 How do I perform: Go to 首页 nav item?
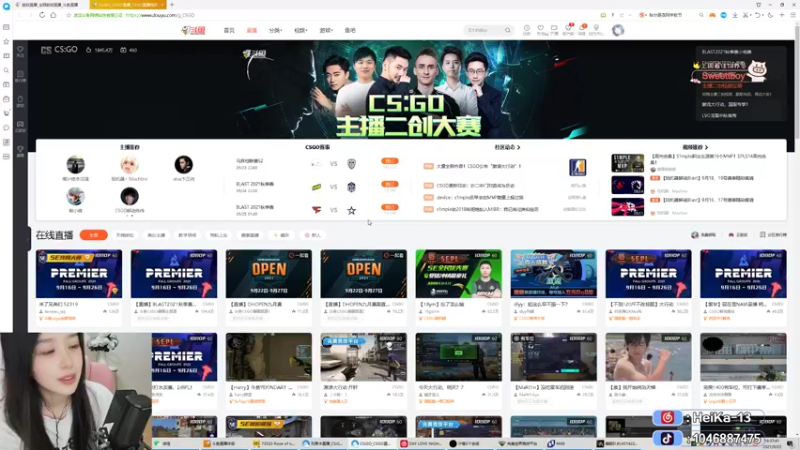(x=229, y=30)
